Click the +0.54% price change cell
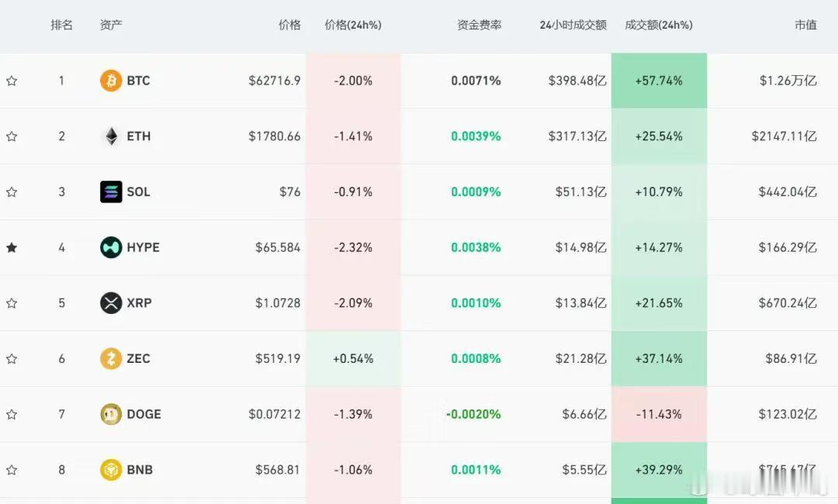Image resolution: width=838 pixels, height=504 pixels. (x=353, y=358)
